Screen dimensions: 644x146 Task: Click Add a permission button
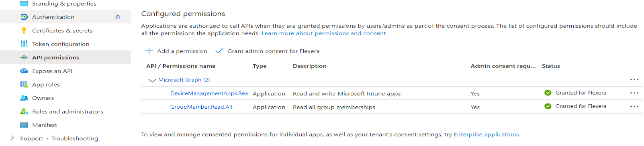(176, 51)
